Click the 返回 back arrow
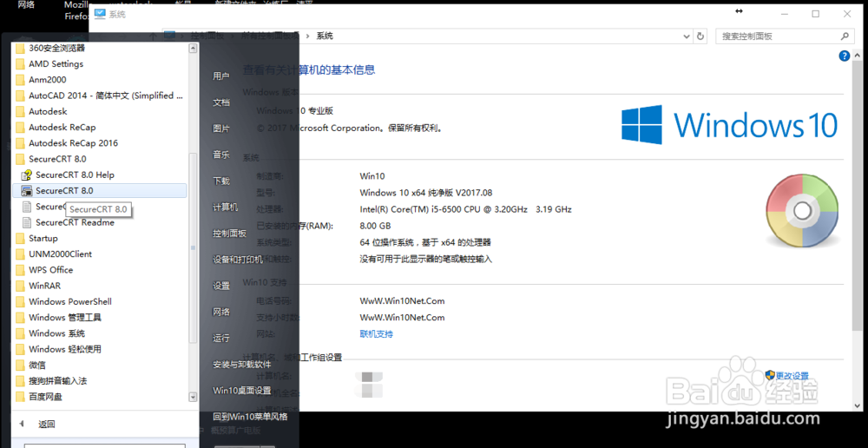868x448 pixels. 22,425
